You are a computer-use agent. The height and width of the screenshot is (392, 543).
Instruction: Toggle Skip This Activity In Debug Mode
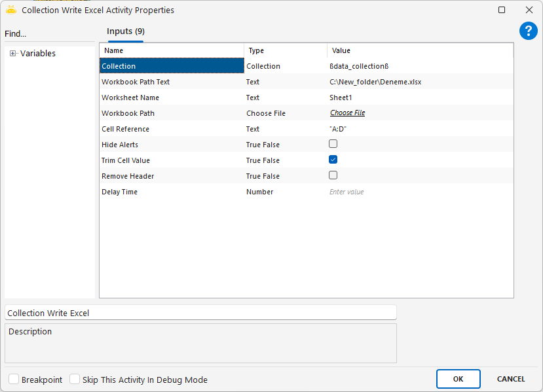75,380
